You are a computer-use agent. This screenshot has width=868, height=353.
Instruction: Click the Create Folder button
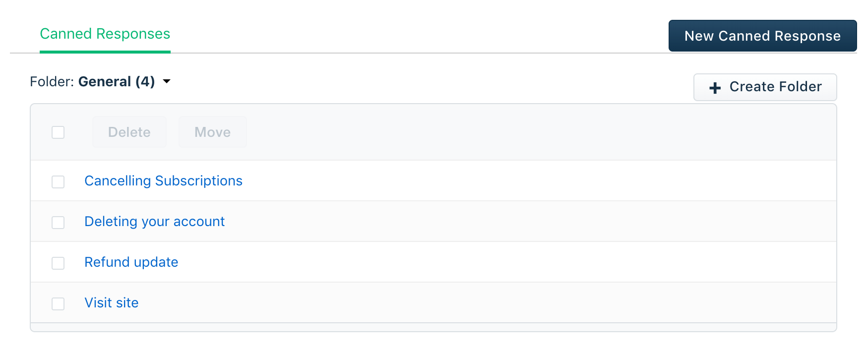pyautogui.click(x=765, y=87)
